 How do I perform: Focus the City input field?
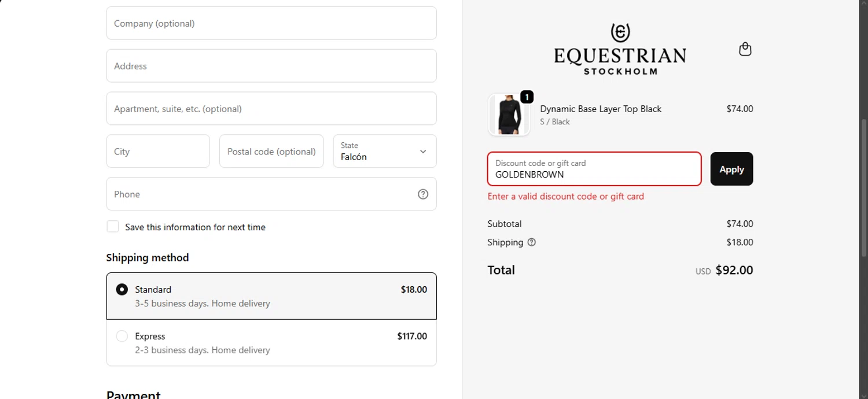158,152
